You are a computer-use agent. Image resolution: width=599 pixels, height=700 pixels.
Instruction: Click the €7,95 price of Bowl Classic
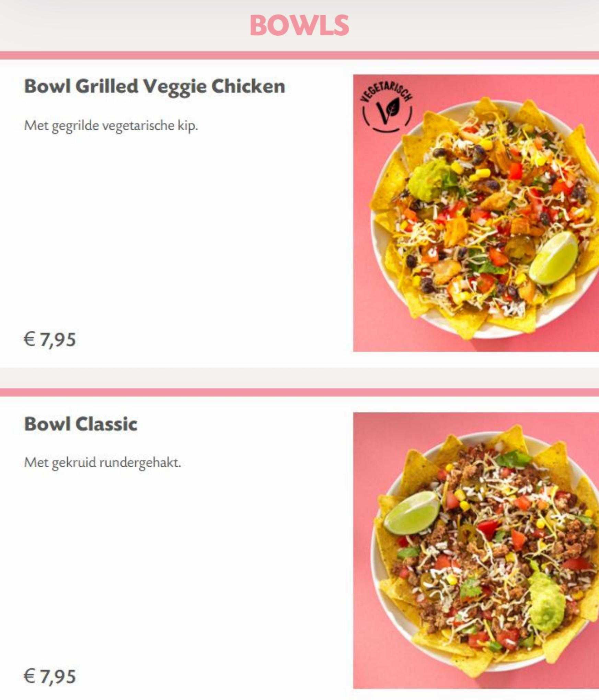click(x=50, y=676)
